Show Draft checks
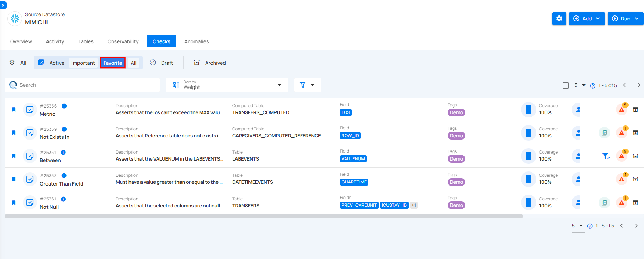This screenshot has height=259, width=644. (x=162, y=63)
